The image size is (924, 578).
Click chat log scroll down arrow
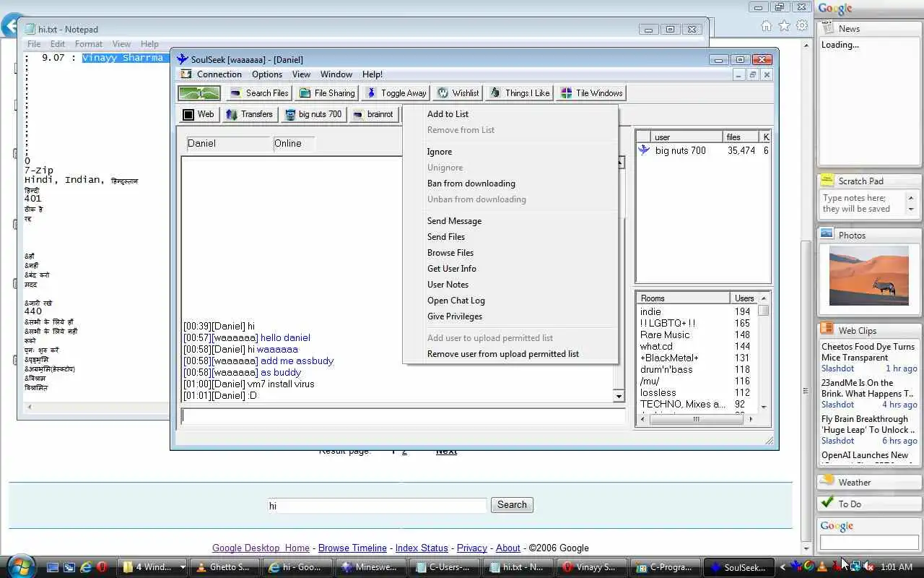[x=619, y=396]
